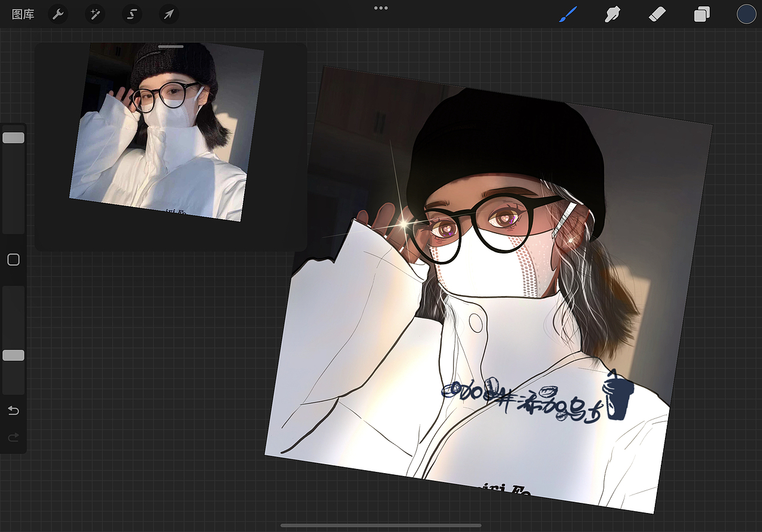The height and width of the screenshot is (532, 762).
Task: Open the Actions wrench menu
Action: (x=58, y=14)
